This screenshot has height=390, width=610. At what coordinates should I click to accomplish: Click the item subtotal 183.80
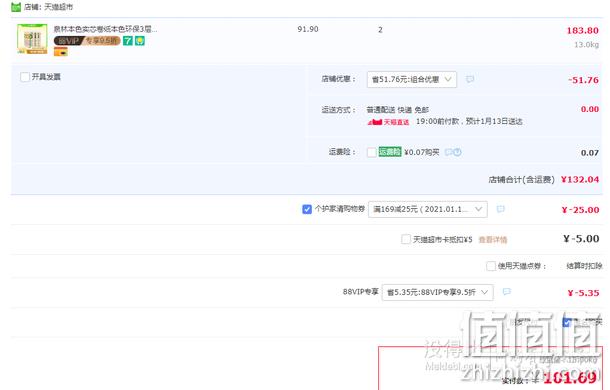[582, 30]
